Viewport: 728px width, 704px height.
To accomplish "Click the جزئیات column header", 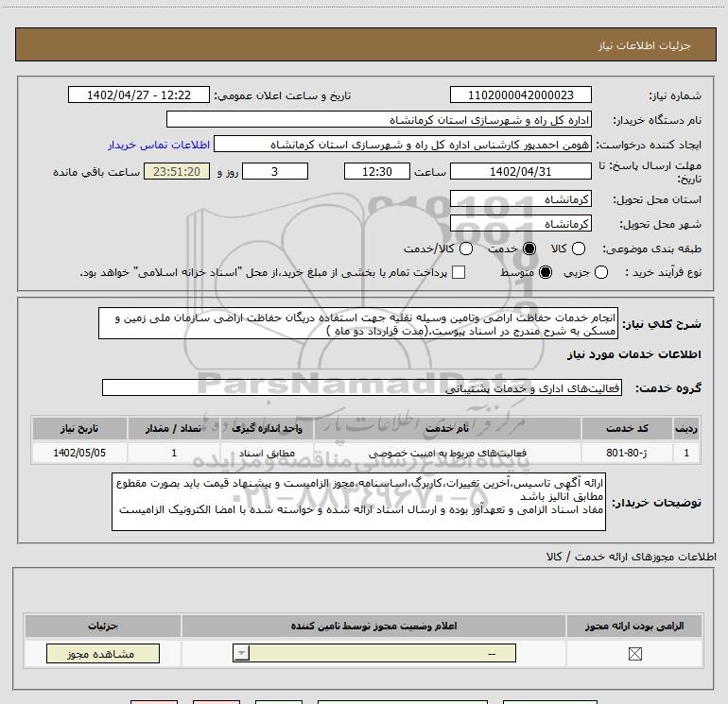I will pos(103,626).
